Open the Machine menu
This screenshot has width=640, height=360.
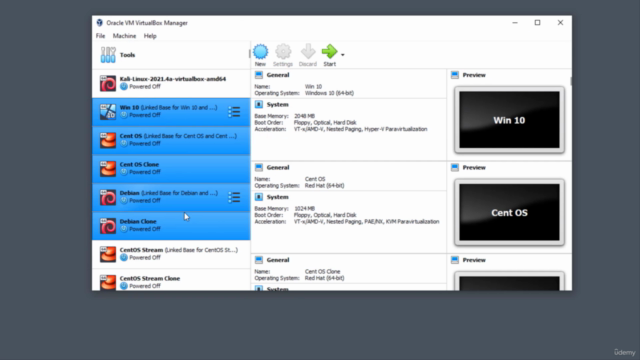tap(124, 36)
